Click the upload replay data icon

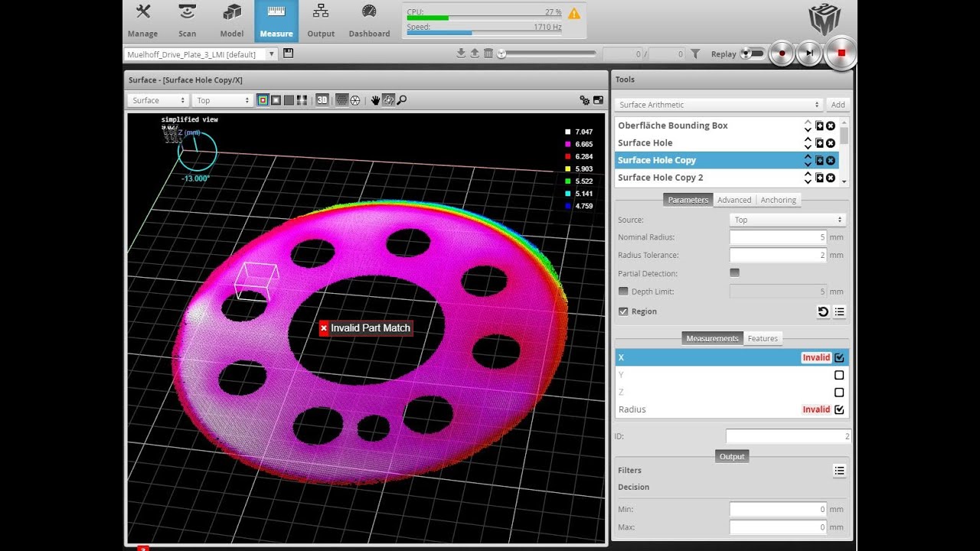point(475,54)
